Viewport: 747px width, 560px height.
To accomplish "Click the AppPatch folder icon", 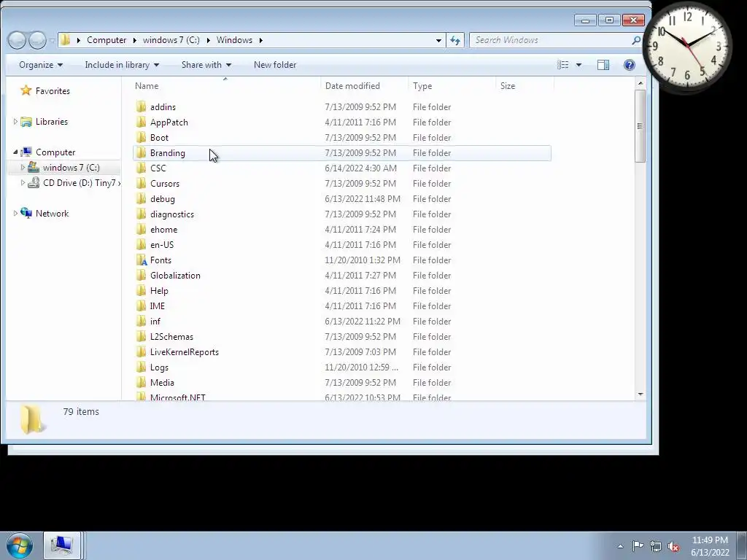I will 141,122.
